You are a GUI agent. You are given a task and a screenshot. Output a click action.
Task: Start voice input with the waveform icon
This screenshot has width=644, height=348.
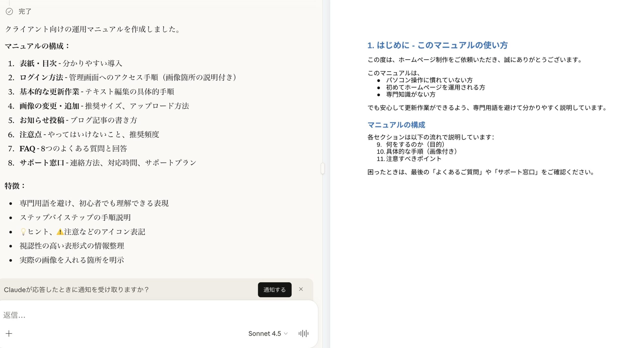tap(303, 333)
